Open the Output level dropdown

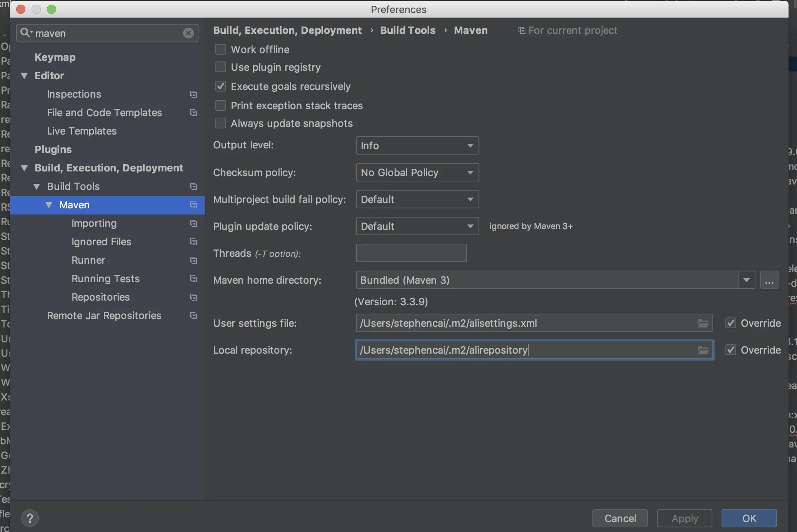pyautogui.click(x=417, y=146)
